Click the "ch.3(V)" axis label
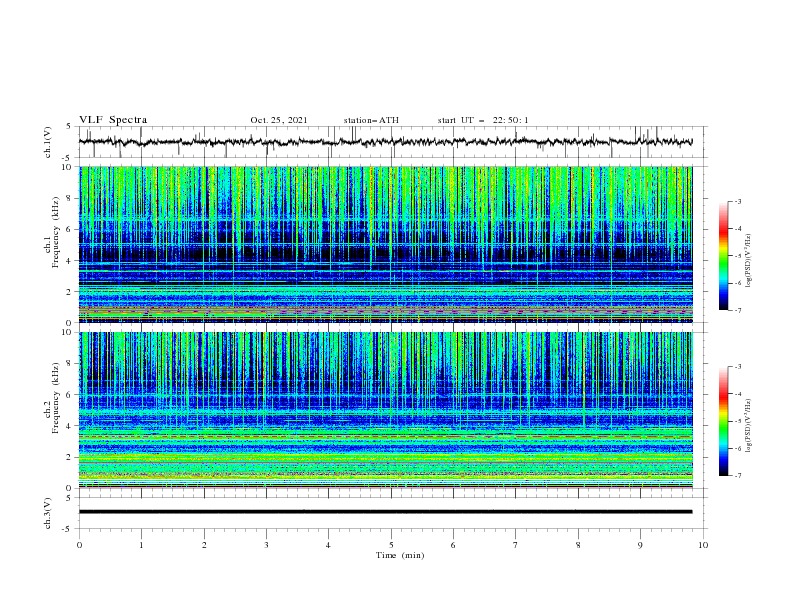 pyautogui.click(x=48, y=513)
